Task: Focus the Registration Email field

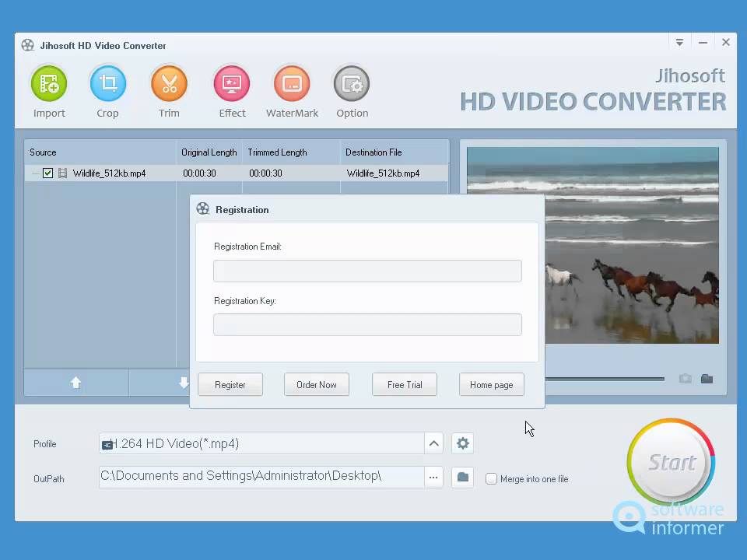Action: click(x=367, y=271)
